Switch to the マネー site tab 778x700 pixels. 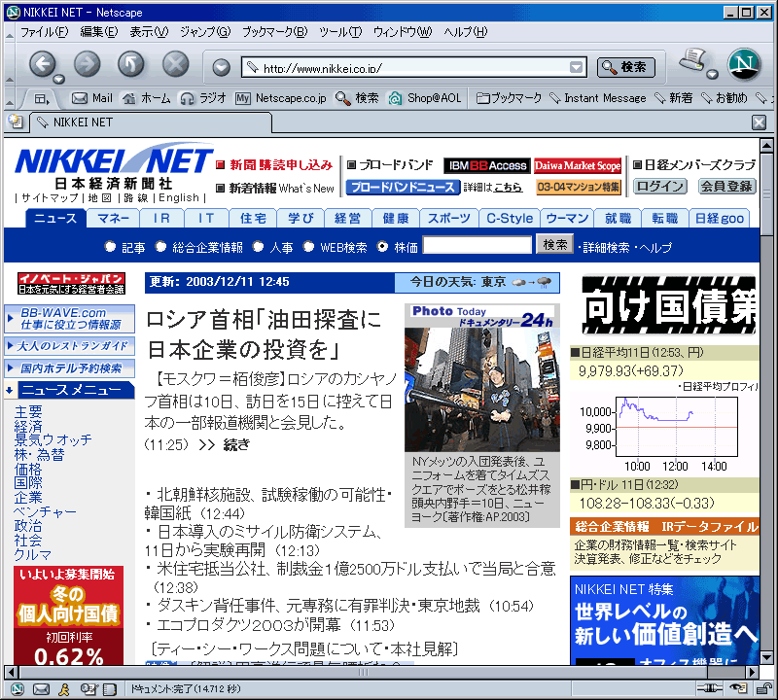pos(113,219)
